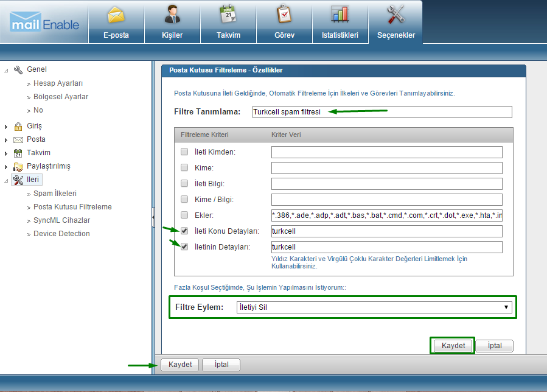
Task: Enable the Ekler checkbox
Action: tap(184, 215)
